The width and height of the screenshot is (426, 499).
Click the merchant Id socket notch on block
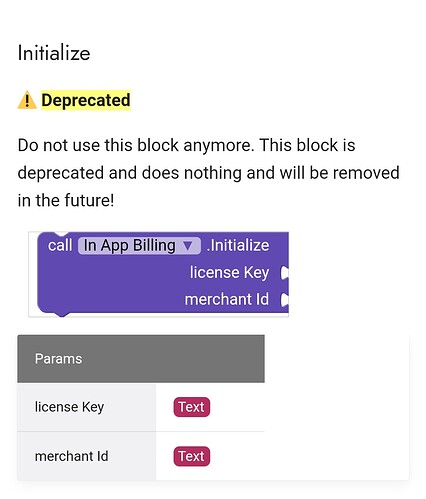coord(284,300)
